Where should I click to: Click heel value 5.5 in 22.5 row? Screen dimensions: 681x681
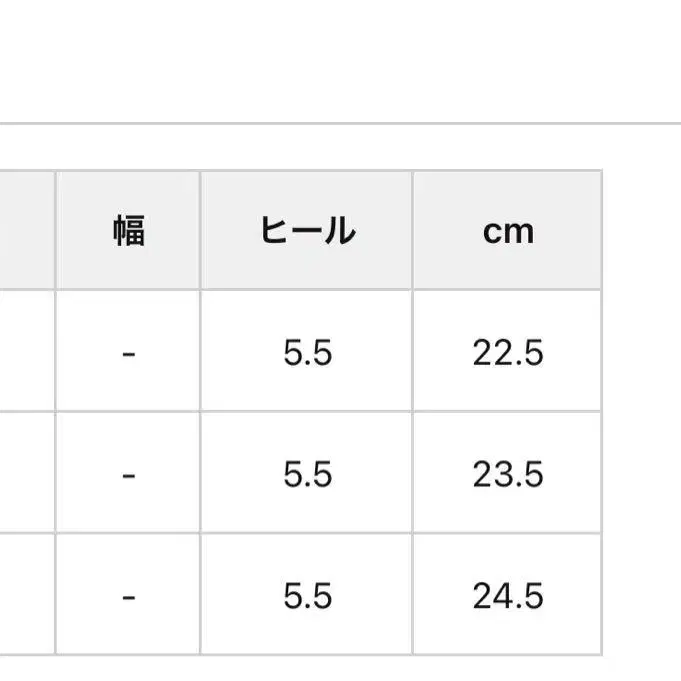click(307, 352)
